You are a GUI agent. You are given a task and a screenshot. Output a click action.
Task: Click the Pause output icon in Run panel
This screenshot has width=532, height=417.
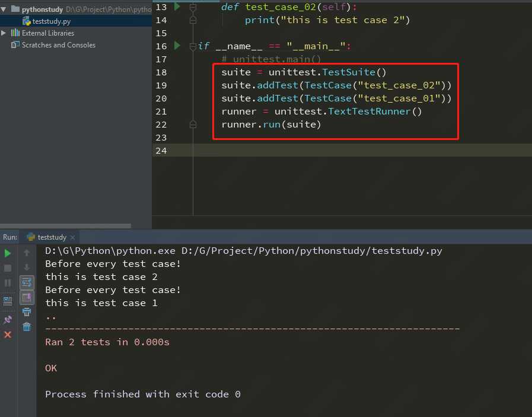8,282
